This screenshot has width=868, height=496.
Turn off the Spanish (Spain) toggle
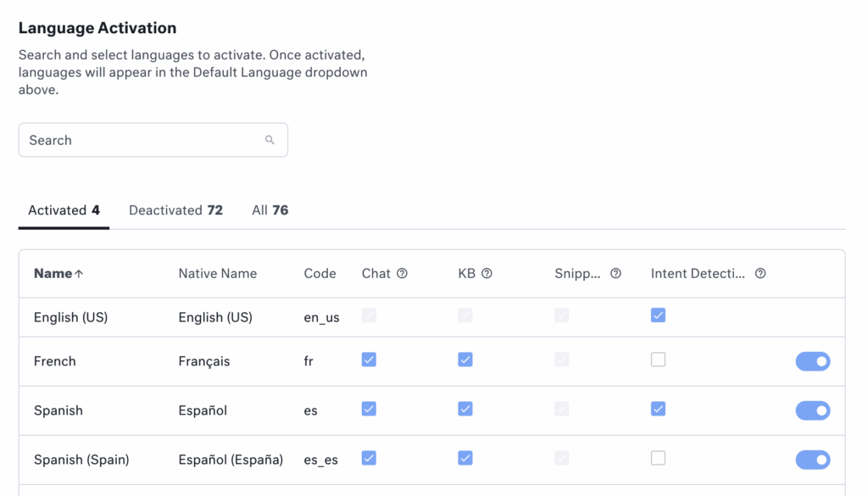coord(812,460)
